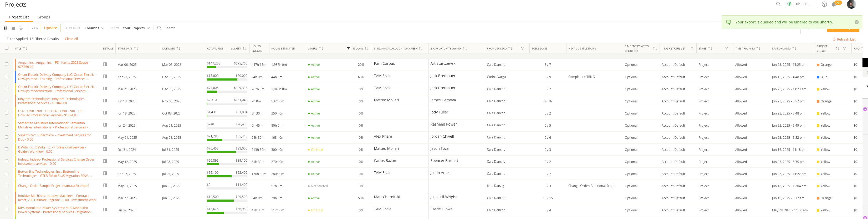Open the help question mark icon
The height and width of the screenshot is (219, 868).
click(824, 4)
